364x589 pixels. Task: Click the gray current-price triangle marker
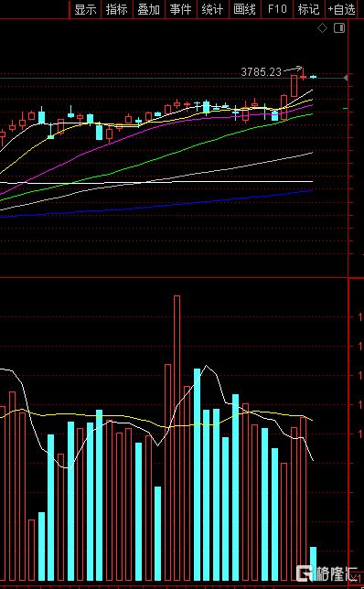[x=346, y=78]
